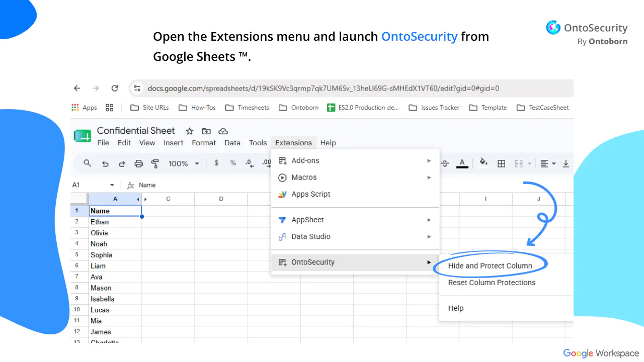
Task: Click the vertical align icon
Action: click(x=566, y=163)
